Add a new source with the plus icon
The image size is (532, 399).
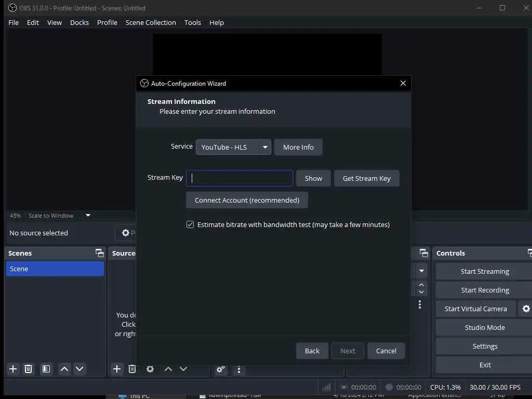[117, 369]
